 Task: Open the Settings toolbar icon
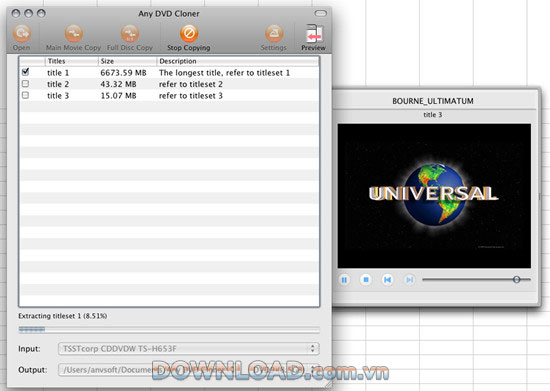point(274,33)
